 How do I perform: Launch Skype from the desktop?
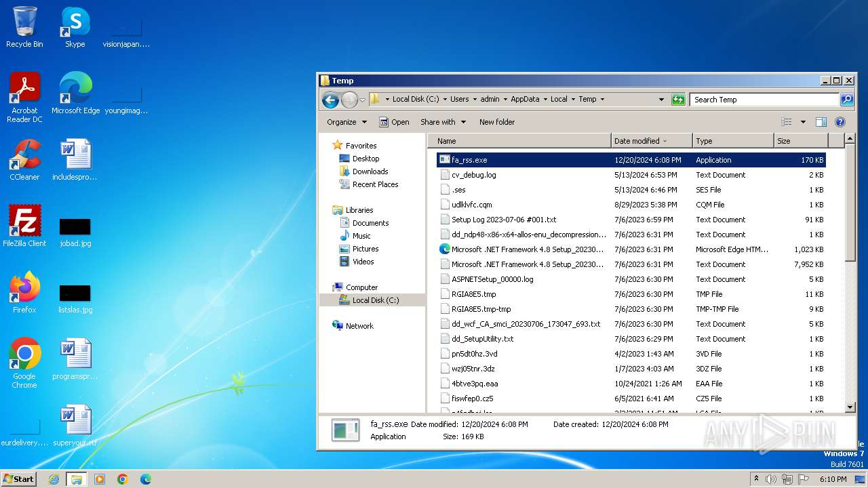75,27
